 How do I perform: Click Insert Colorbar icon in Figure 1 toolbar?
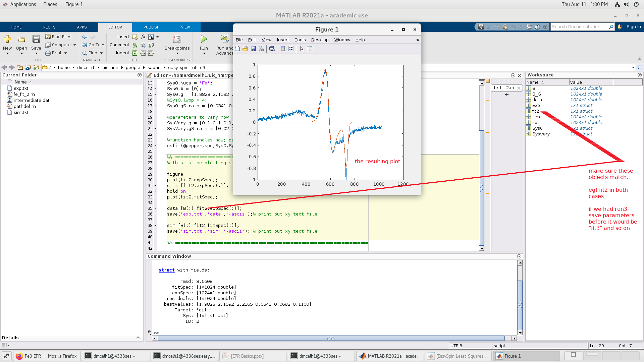tap(283, 49)
